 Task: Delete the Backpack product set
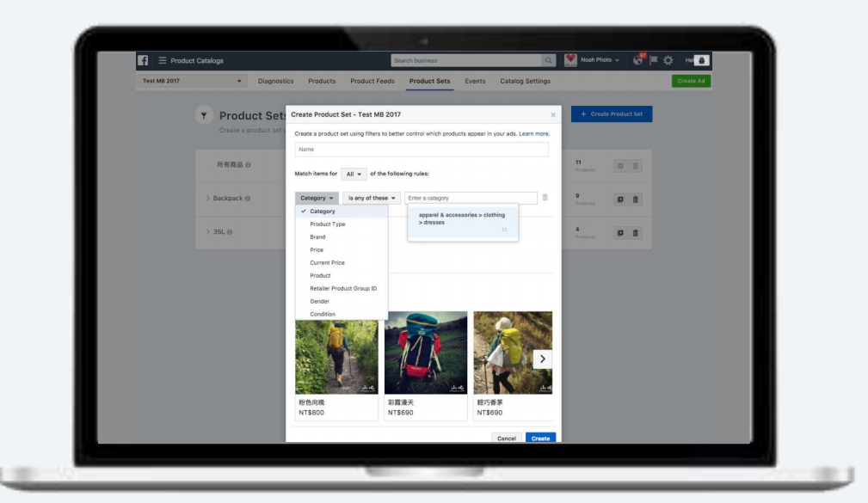click(x=636, y=199)
